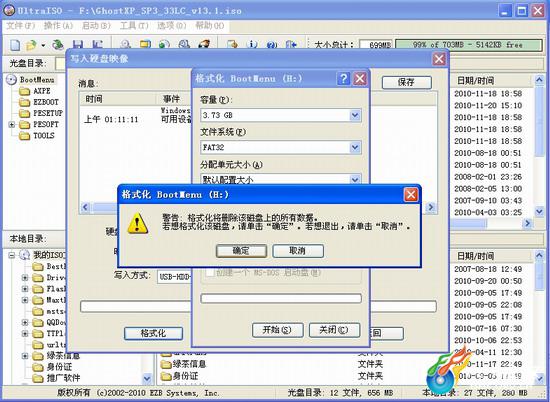Viewport: 550px width, 402px height.
Task: Click the 关闭(C) button
Action: 334,330
